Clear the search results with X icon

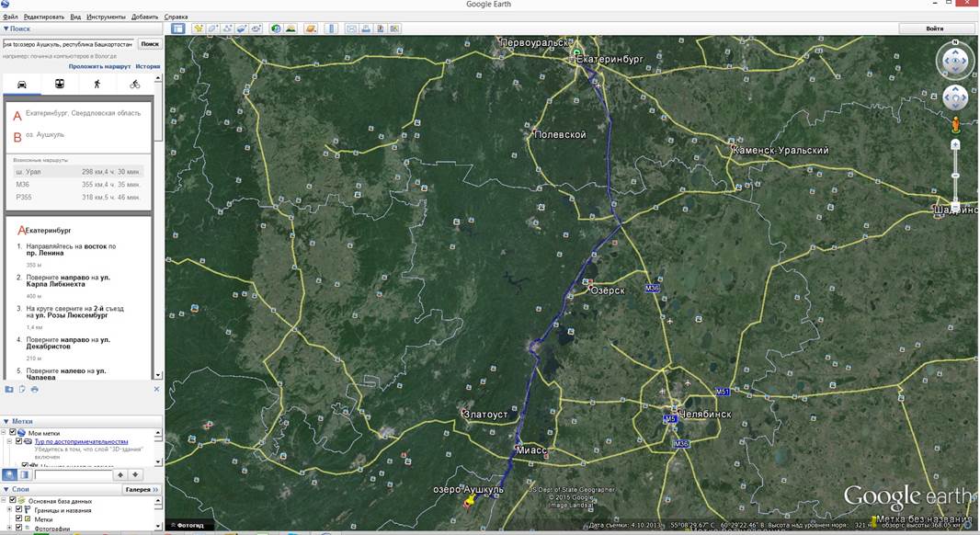[x=156, y=389]
